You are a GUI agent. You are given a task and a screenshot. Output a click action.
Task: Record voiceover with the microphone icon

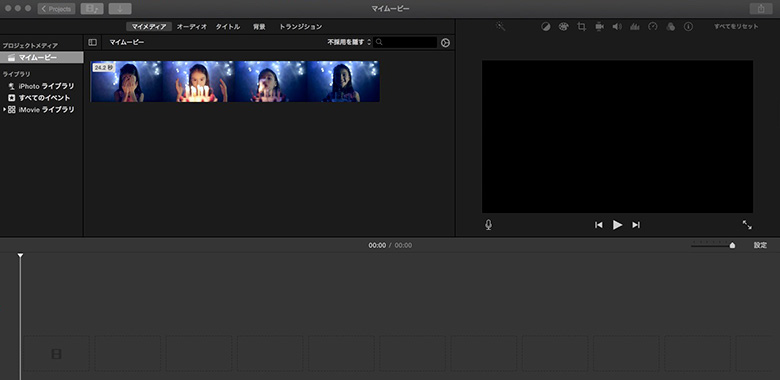(488, 225)
